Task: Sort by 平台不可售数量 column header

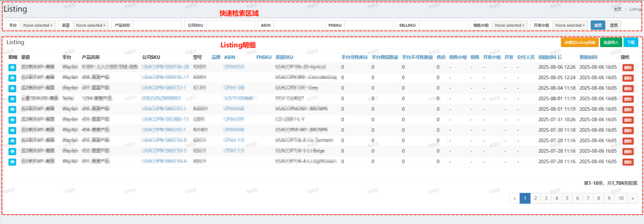Action: pyautogui.click(x=417, y=57)
